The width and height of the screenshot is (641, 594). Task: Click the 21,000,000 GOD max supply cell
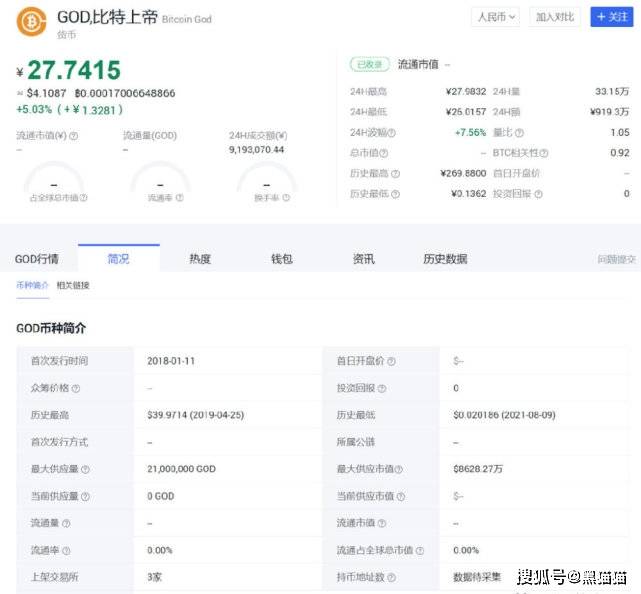[181, 469]
